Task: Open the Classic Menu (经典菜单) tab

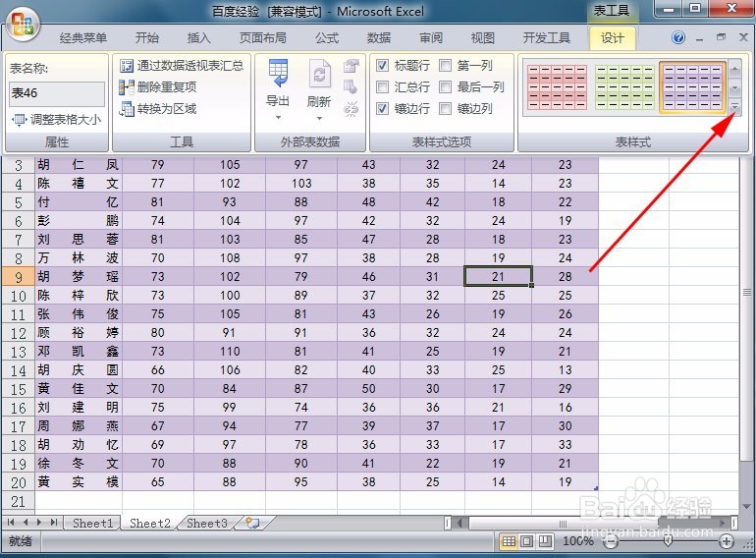Action: click(x=82, y=38)
